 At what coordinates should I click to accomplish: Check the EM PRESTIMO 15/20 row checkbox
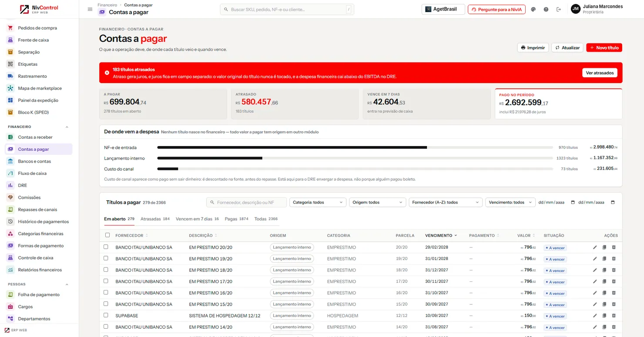tap(106, 304)
